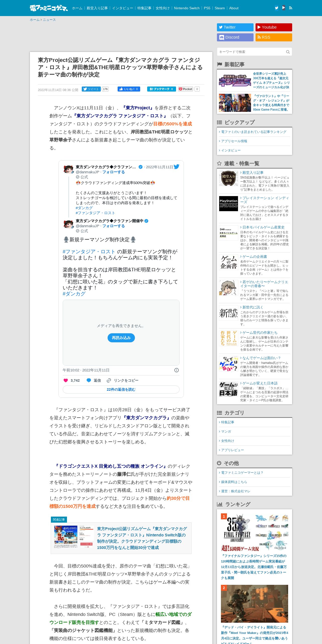322x644 pixels.
Task: Open the 『東方Project』 link in the article
Action: pos(137,108)
